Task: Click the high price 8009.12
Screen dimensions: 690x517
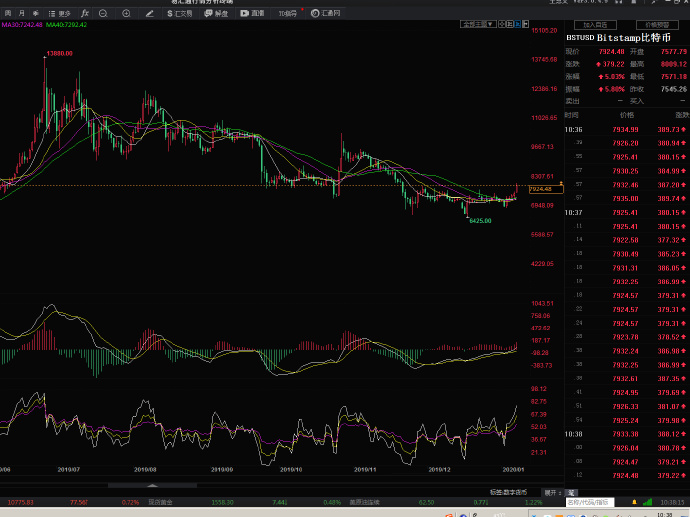Action: tap(674, 64)
